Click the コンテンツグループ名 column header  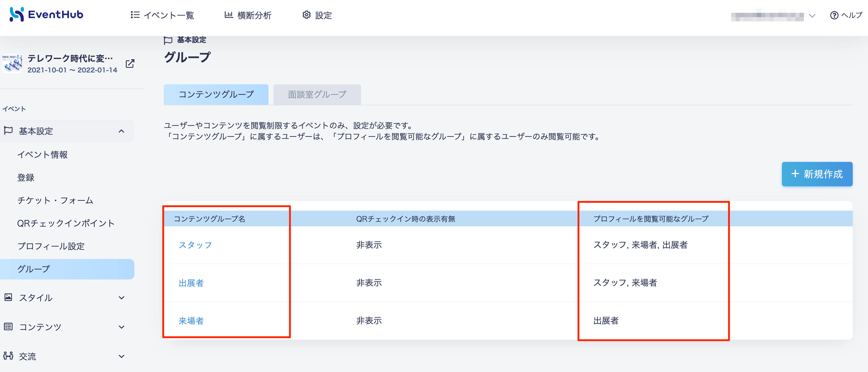pos(209,219)
